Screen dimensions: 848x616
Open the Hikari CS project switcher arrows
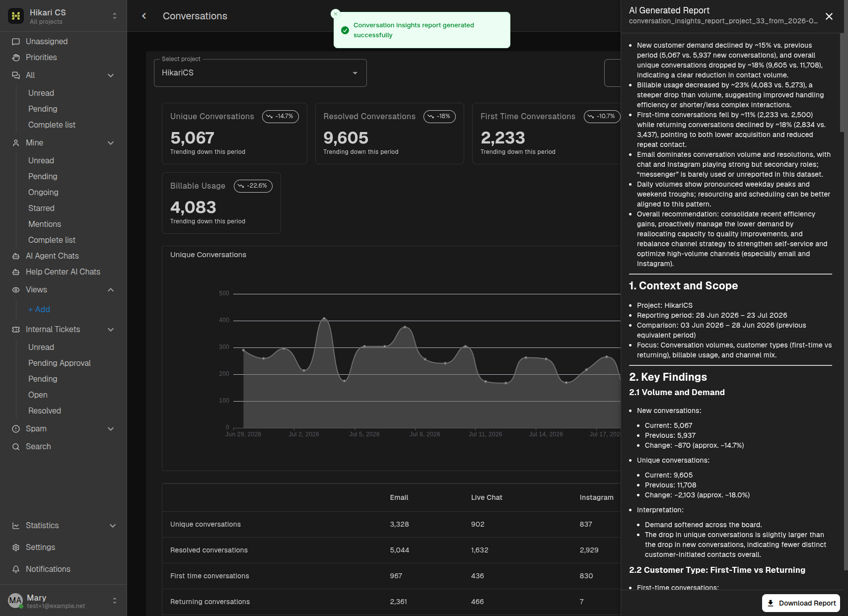115,16
